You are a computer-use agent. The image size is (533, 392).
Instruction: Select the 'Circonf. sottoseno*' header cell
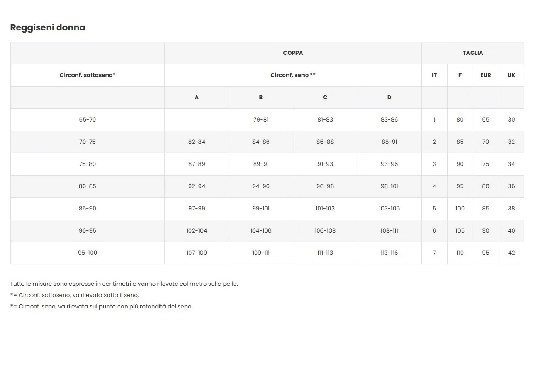[x=88, y=75]
